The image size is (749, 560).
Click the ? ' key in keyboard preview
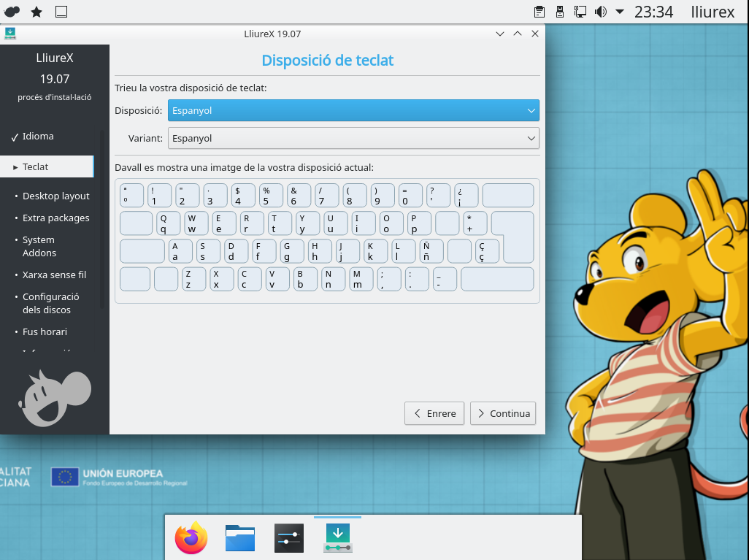tap(439, 196)
